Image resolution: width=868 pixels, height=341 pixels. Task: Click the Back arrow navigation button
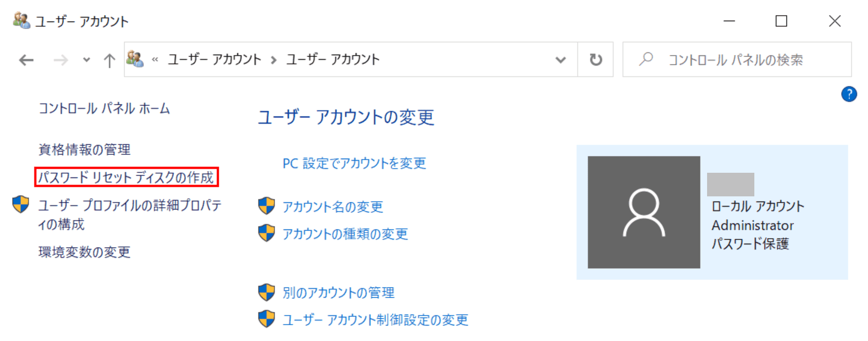click(26, 60)
